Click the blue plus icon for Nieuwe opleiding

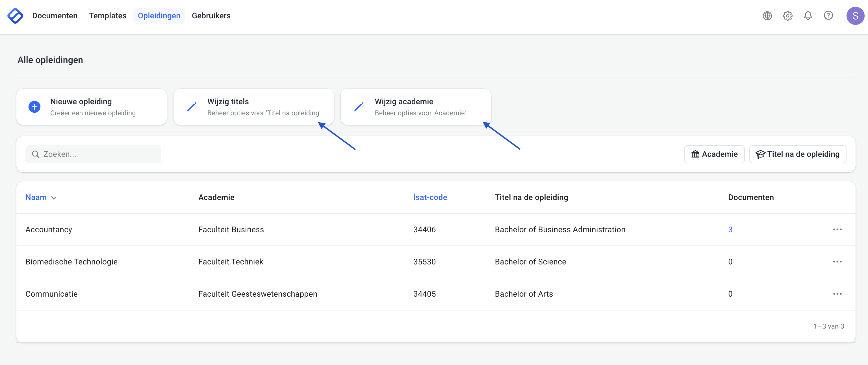coord(34,107)
